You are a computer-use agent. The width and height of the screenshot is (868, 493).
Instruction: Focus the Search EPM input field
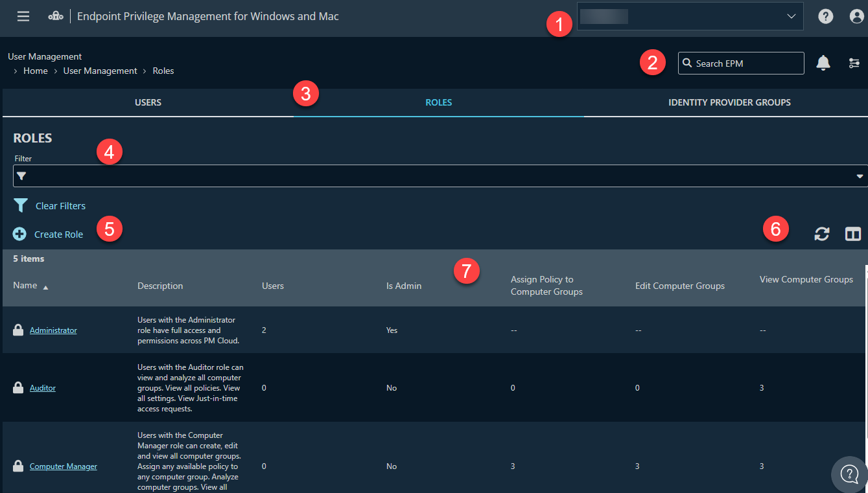pyautogui.click(x=741, y=63)
